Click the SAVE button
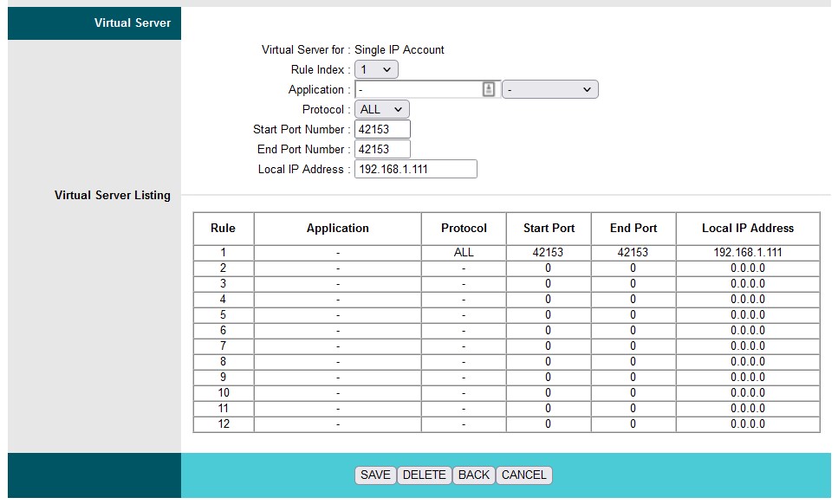This screenshot has width=838, height=504. (375, 475)
